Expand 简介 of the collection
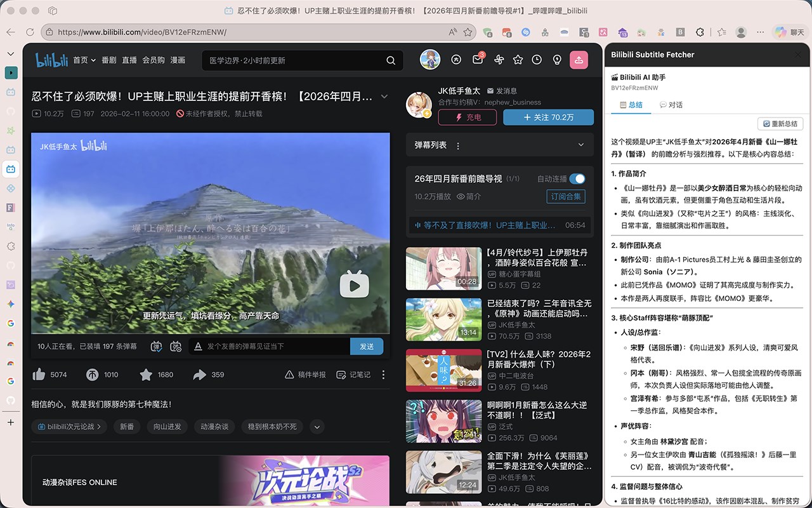The width and height of the screenshot is (812, 508). tap(468, 196)
